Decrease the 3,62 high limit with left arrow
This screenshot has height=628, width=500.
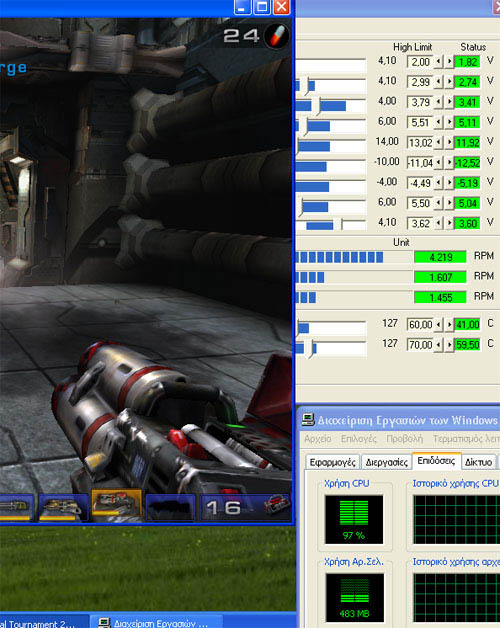pos(439,223)
